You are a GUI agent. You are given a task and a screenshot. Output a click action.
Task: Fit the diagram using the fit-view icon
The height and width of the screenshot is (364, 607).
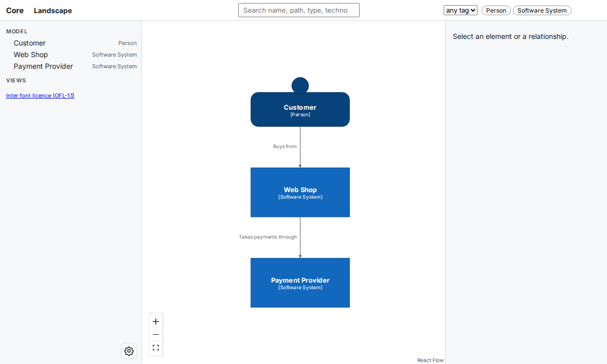[x=156, y=348]
